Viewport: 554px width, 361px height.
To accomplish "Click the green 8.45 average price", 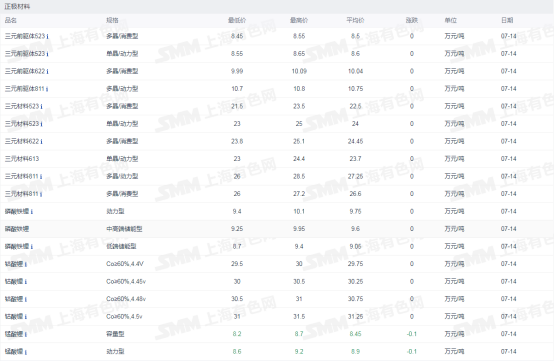I will coord(355,334).
